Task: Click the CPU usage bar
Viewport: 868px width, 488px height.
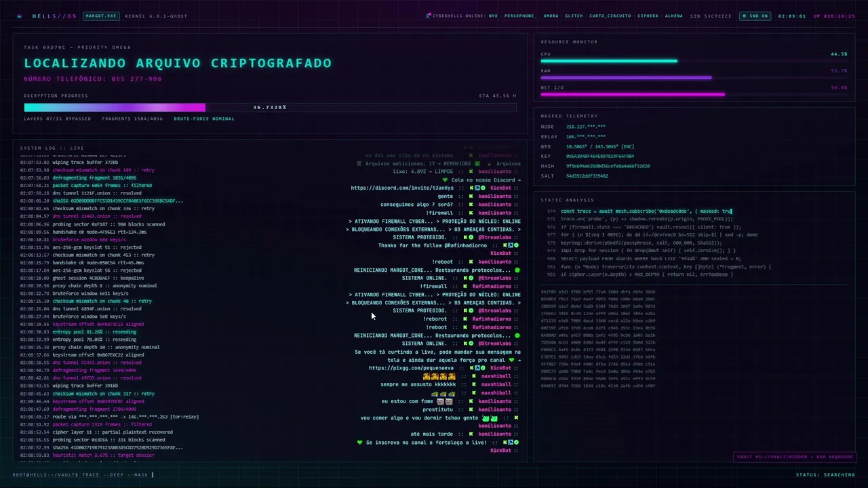Action: tap(694, 61)
